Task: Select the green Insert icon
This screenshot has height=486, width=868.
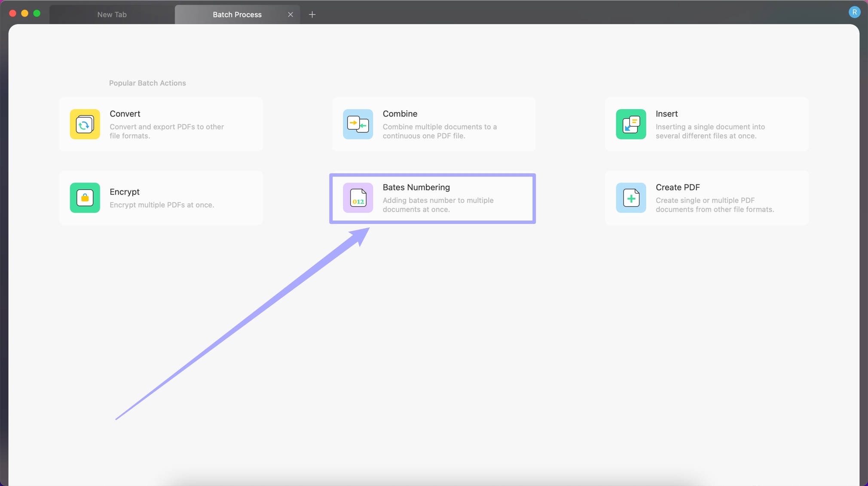Action: pyautogui.click(x=631, y=124)
